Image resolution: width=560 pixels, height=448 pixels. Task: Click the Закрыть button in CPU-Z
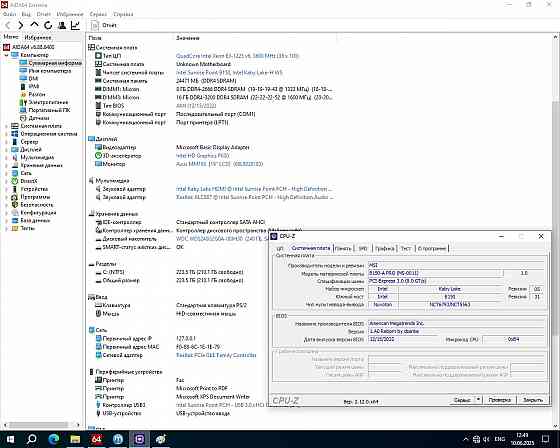coord(532,400)
